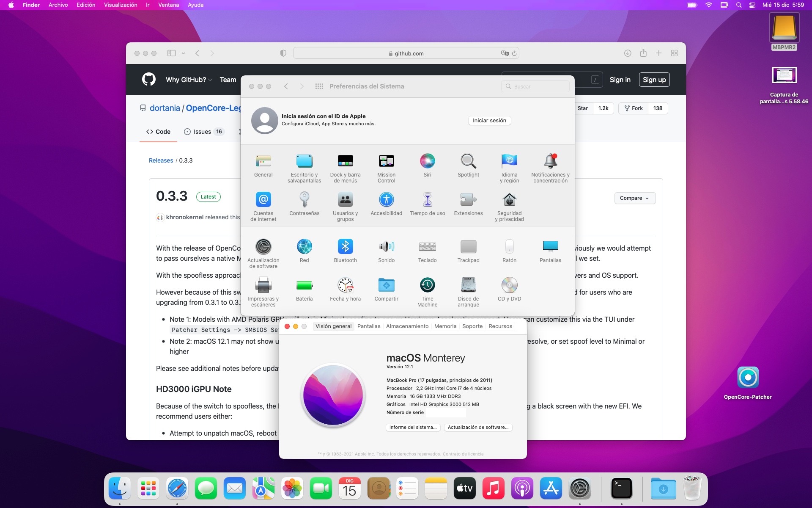
Task: Open Control Center in menu bar
Action: tap(752, 5)
